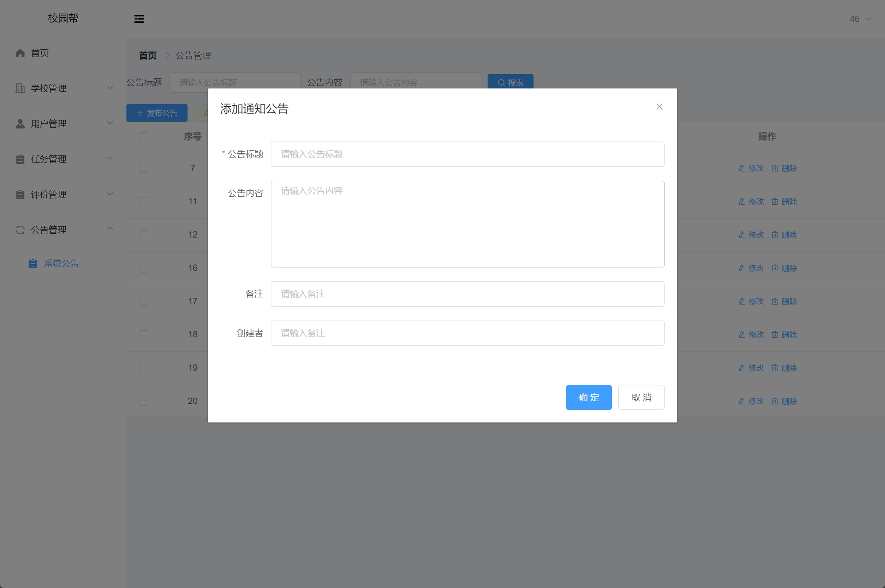Image resolution: width=885 pixels, height=588 pixels.
Task: Expand the 评价管理 menu chevron
Action: (x=110, y=194)
